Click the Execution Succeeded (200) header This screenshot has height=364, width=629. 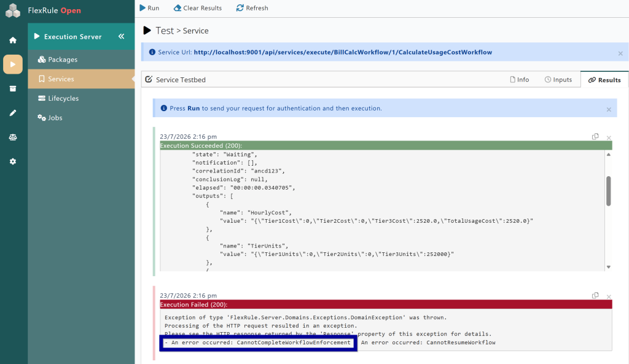pos(386,145)
